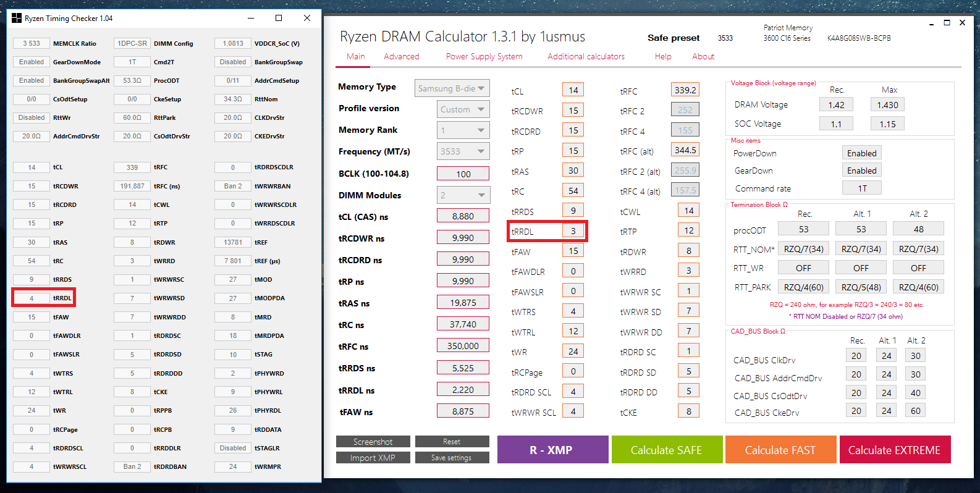The image size is (980, 493).
Task: Maximize the Ryzen Timing Checker window
Action: click(279, 18)
